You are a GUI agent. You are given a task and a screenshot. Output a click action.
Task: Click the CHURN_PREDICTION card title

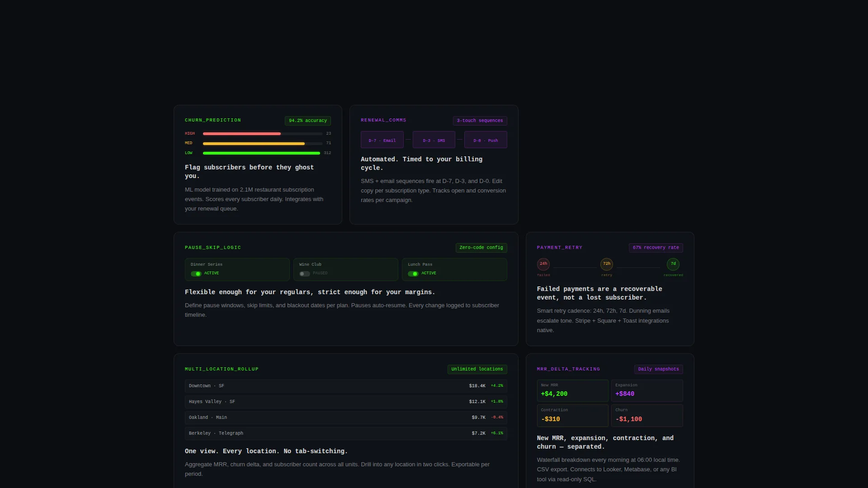coord(213,120)
